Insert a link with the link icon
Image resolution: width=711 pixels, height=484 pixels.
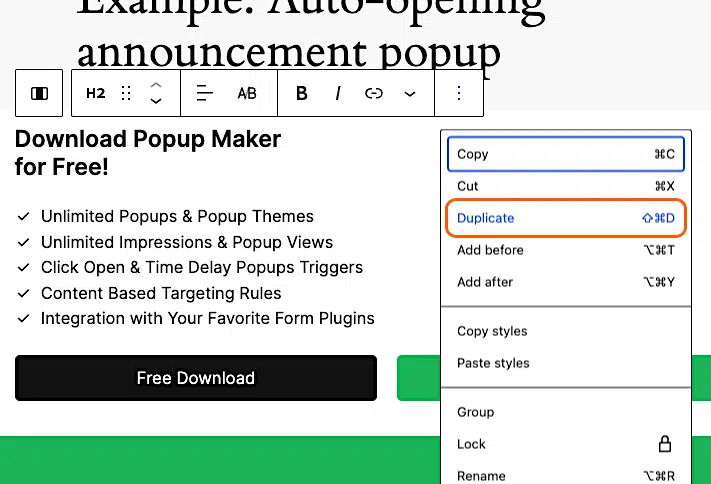[x=374, y=93]
